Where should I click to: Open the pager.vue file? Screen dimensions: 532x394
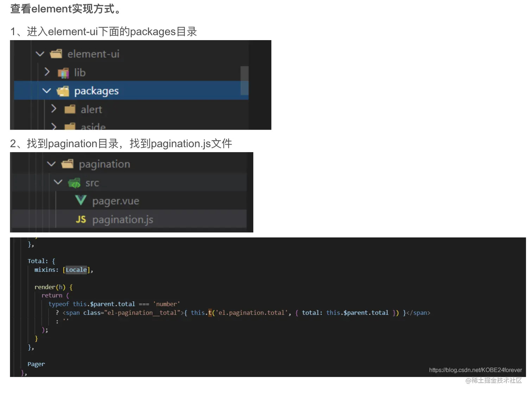click(x=116, y=201)
